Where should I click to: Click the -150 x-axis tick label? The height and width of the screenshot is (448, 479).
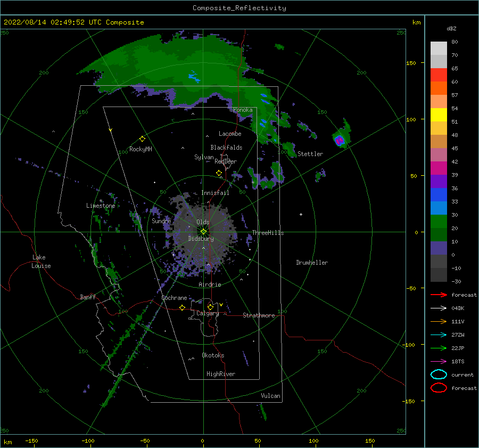coord(31,441)
